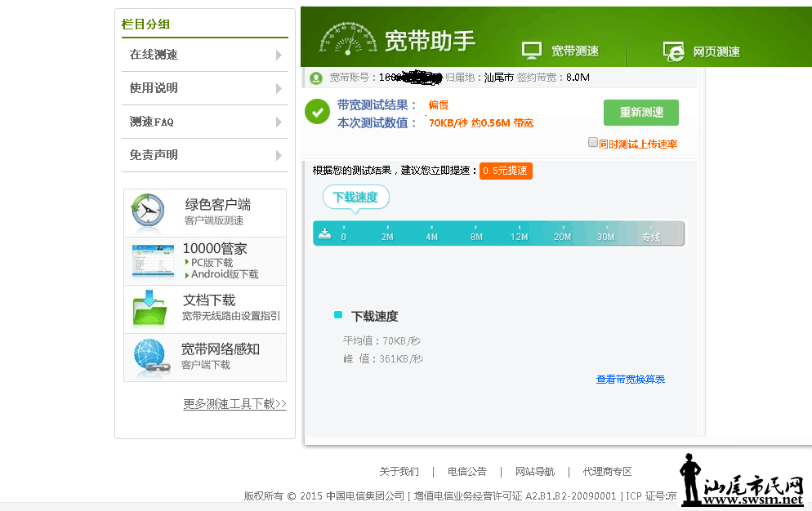The height and width of the screenshot is (511, 812).
Task: Click the 宽带助手 title text
Action: [430, 41]
